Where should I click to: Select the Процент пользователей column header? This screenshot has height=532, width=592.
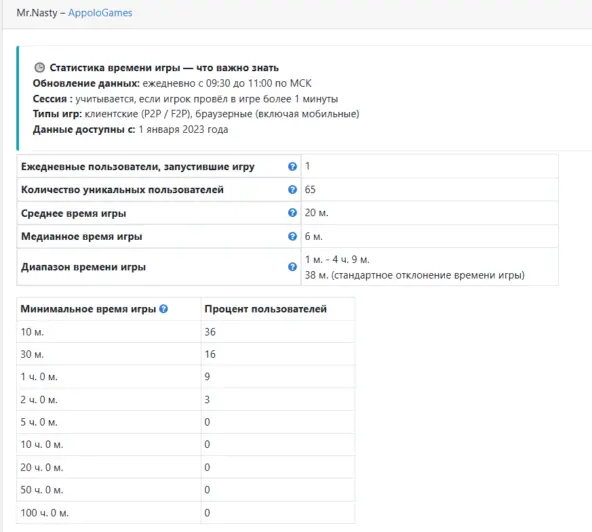(265, 309)
